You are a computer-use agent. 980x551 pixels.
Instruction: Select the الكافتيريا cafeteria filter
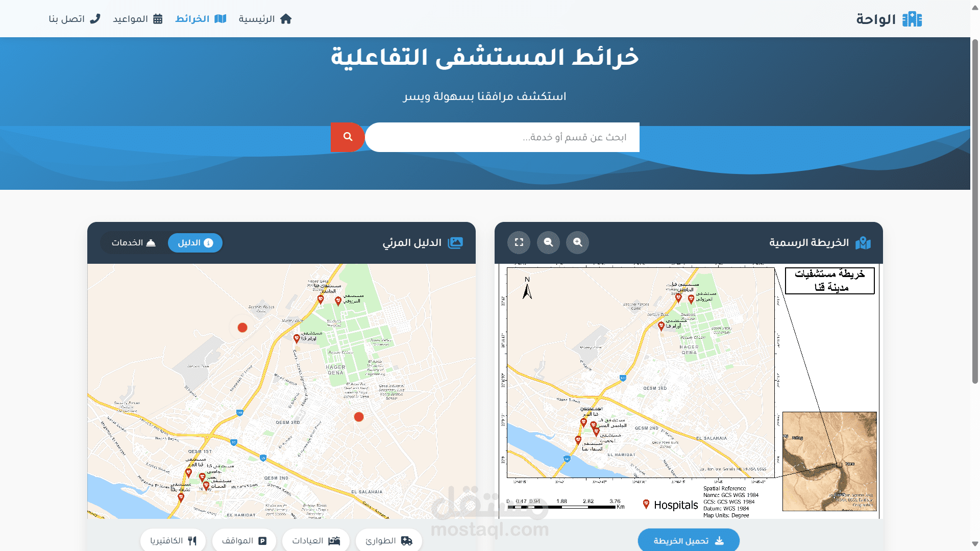click(173, 541)
